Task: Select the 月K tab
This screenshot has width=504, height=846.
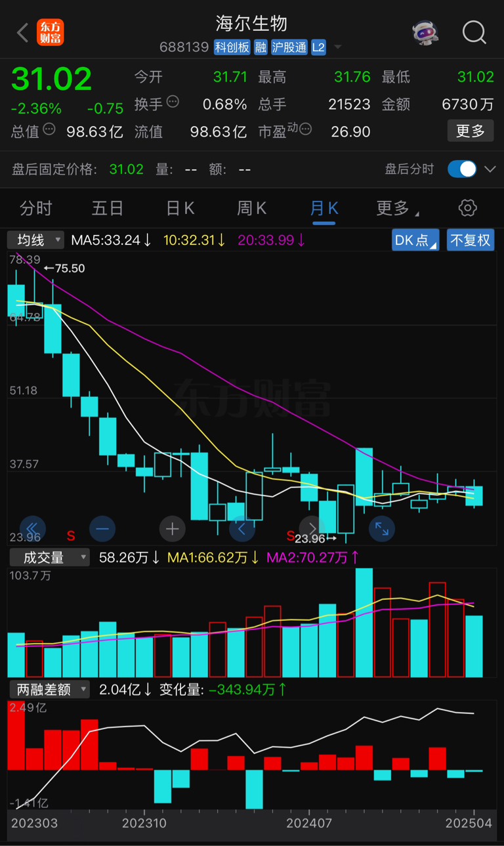Action: pos(324,209)
